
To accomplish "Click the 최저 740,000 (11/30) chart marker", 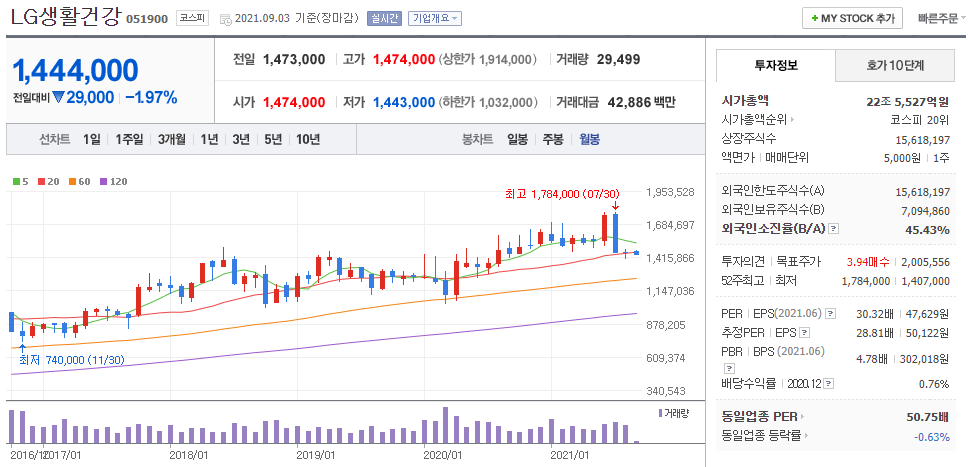I will (x=72, y=359).
